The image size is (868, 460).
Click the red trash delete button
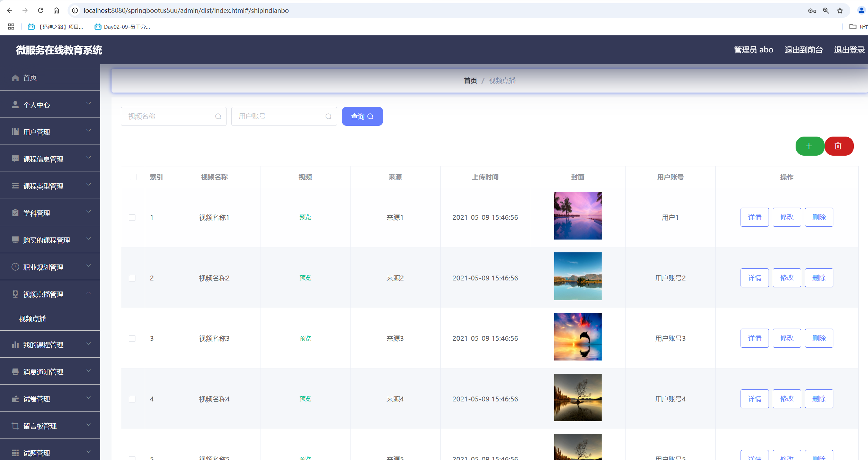coord(839,146)
